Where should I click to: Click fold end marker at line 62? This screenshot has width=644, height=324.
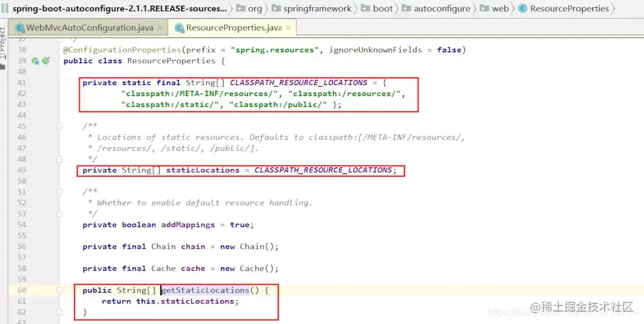59,312
